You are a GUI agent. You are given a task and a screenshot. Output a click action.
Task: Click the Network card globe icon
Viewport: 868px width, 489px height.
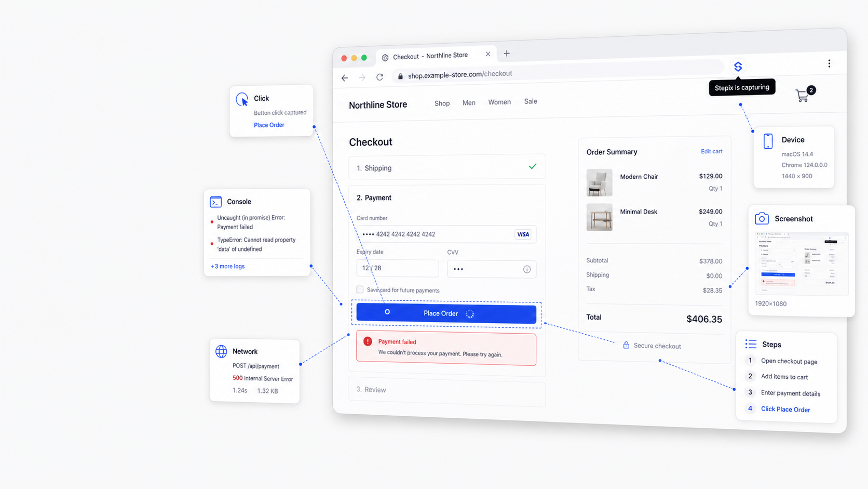click(x=221, y=351)
